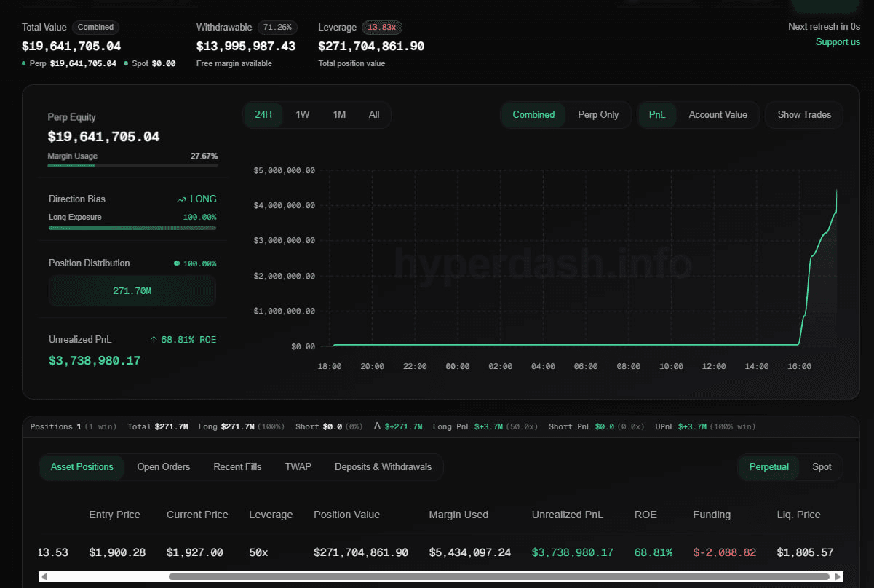Click the 271.70M position distribution bar
This screenshot has height=588, width=874.
pos(132,291)
